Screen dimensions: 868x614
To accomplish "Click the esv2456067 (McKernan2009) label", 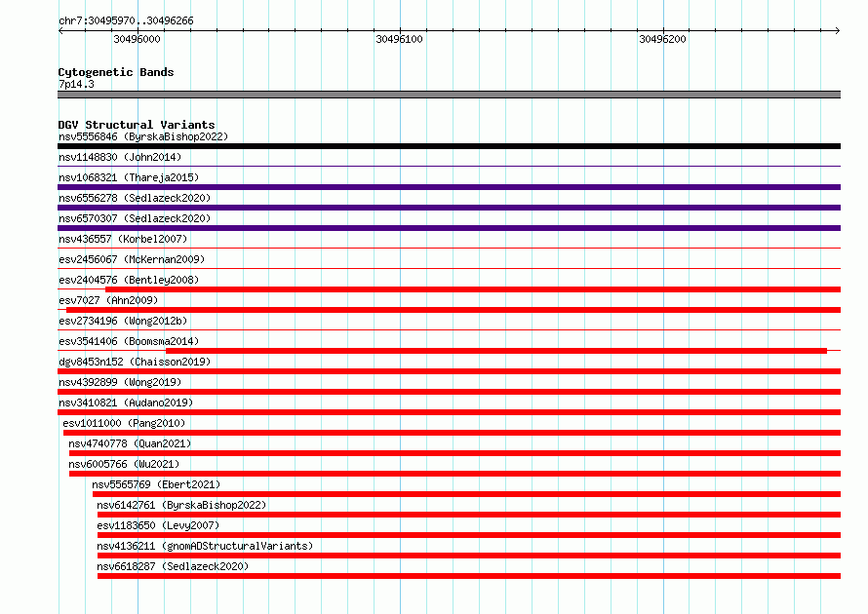I will (x=132, y=259).
